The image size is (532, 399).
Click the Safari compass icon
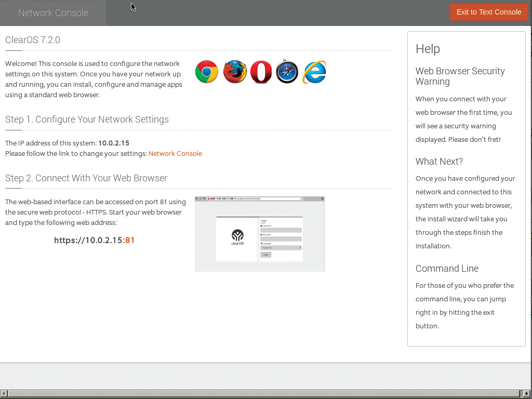click(287, 72)
